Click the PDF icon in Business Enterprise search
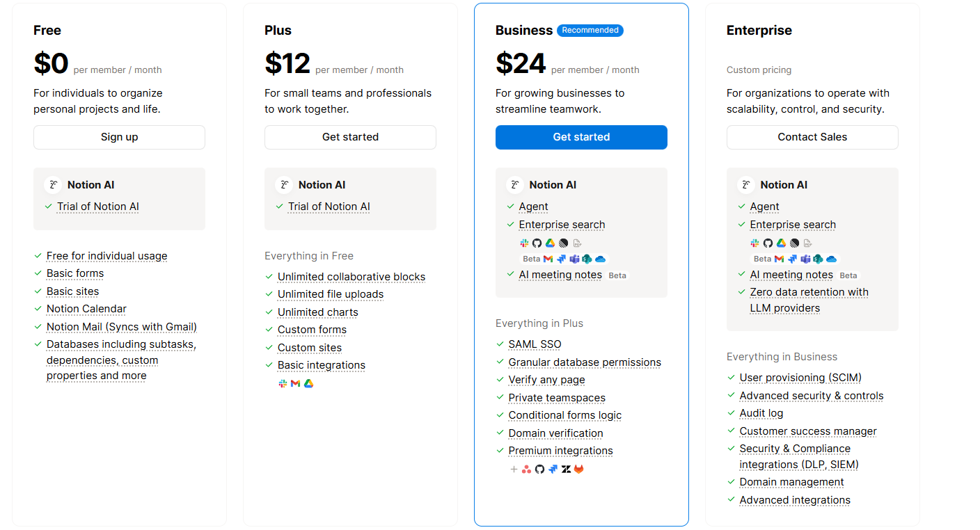The height and width of the screenshot is (530, 980). click(x=576, y=243)
